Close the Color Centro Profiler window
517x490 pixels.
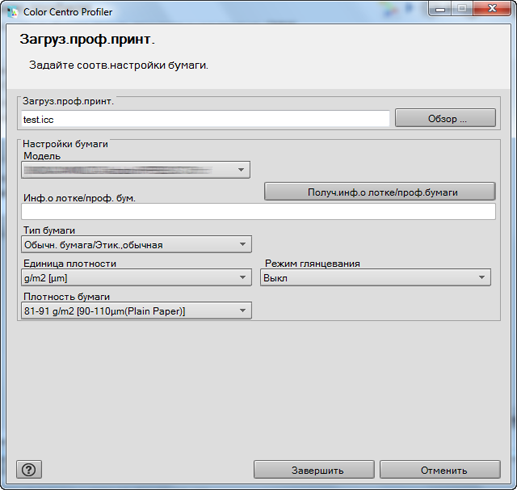(x=492, y=9)
